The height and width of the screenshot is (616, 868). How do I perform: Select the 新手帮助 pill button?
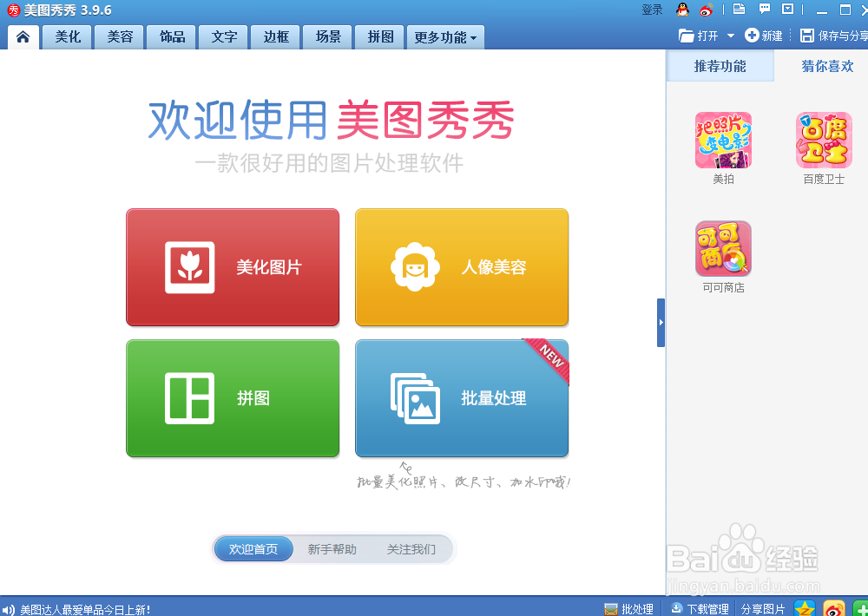332,549
